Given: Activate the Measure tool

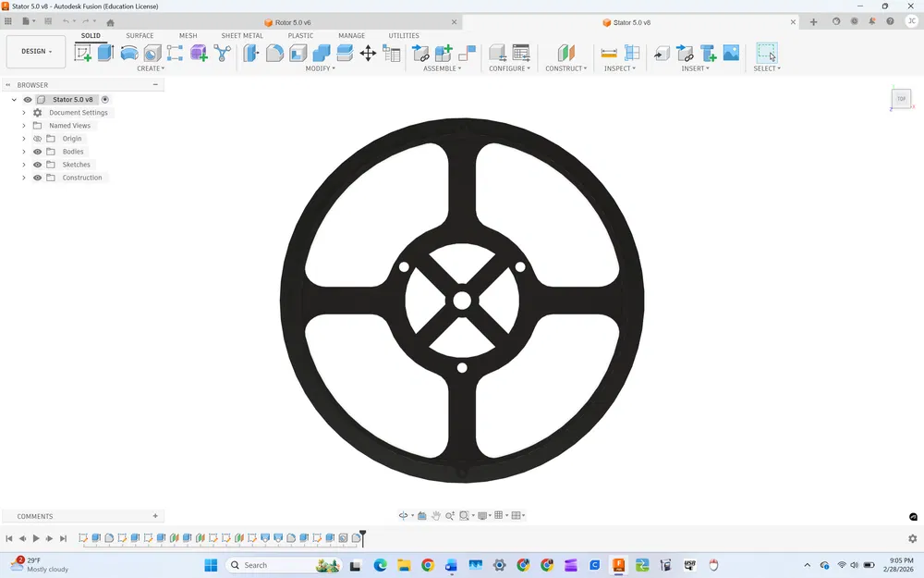Looking at the screenshot, I should click(609, 53).
